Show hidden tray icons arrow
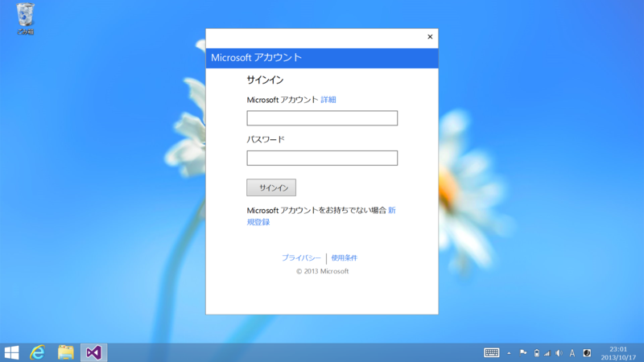Image resolution: width=644 pixels, height=362 pixels. (509, 353)
